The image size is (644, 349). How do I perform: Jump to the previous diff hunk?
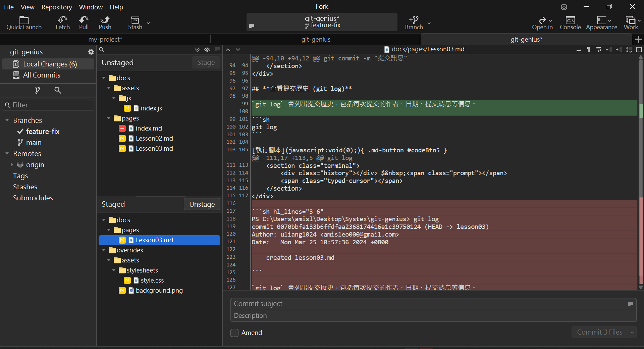pyautogui.click(x=228, y=50)
